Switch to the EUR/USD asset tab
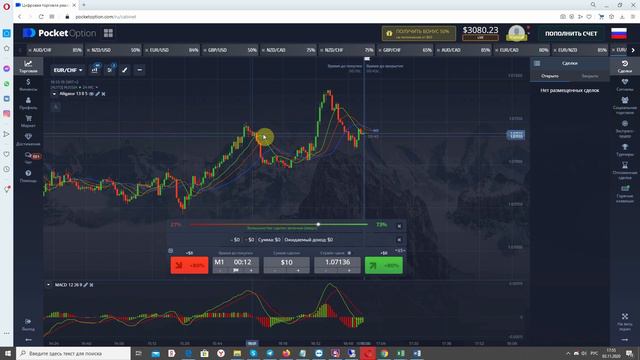640x360 pixels. click(171, 50)
